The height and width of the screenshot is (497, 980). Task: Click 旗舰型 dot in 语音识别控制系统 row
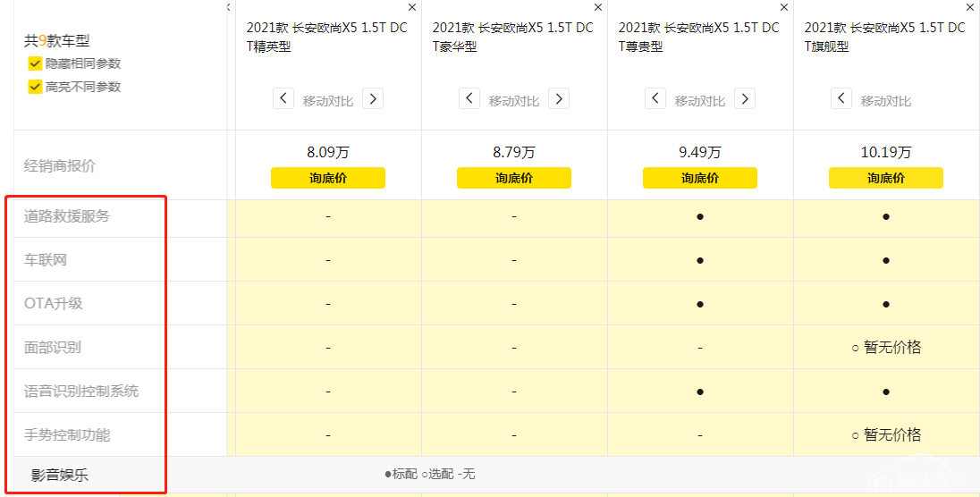885,392
